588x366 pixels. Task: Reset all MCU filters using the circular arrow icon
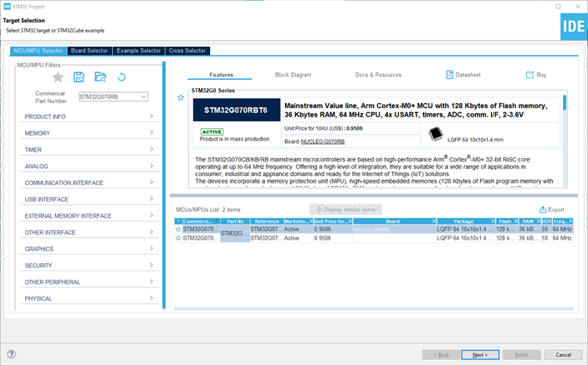tap(121, 77)
